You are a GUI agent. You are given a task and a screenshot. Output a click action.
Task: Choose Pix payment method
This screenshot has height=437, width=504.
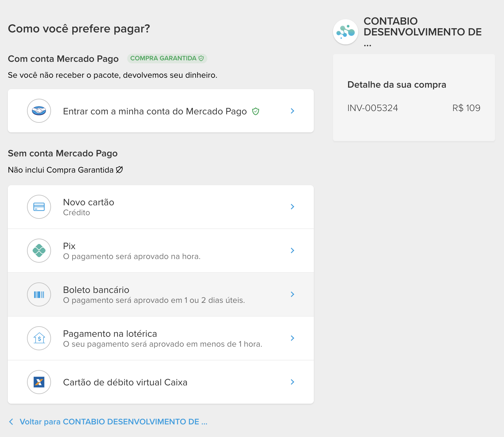[161, 251]
